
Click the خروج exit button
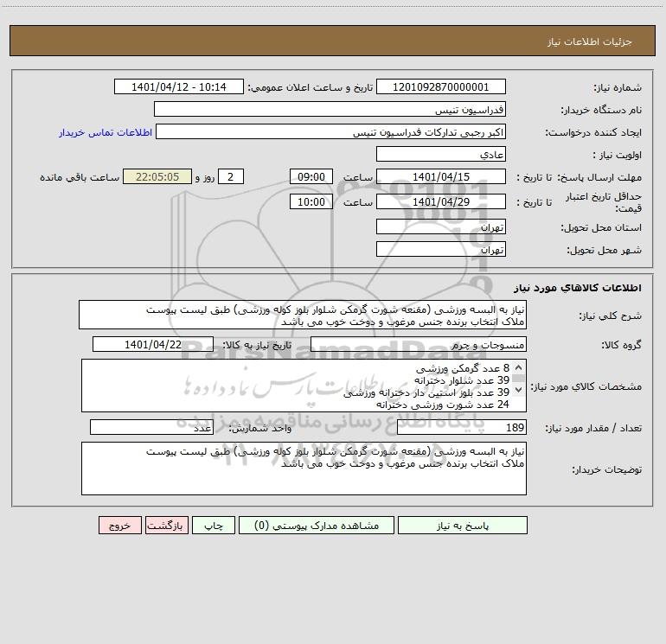point(119,525)
